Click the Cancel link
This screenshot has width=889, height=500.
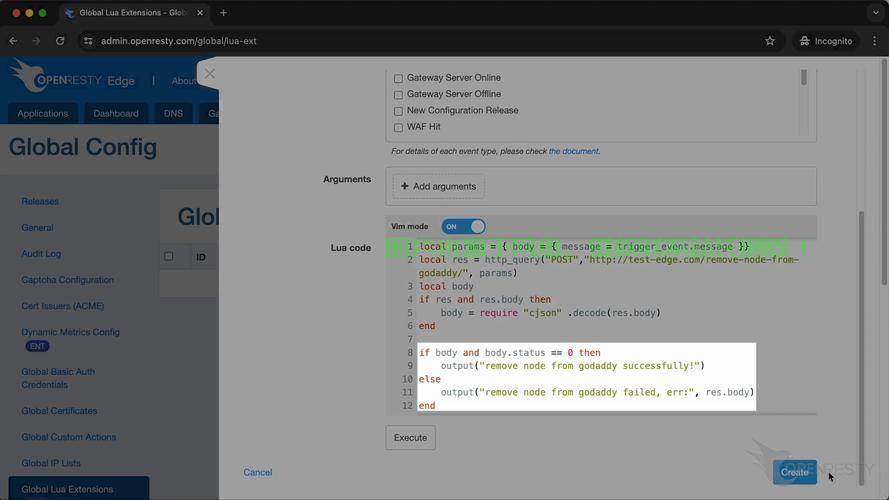[257, 472]
